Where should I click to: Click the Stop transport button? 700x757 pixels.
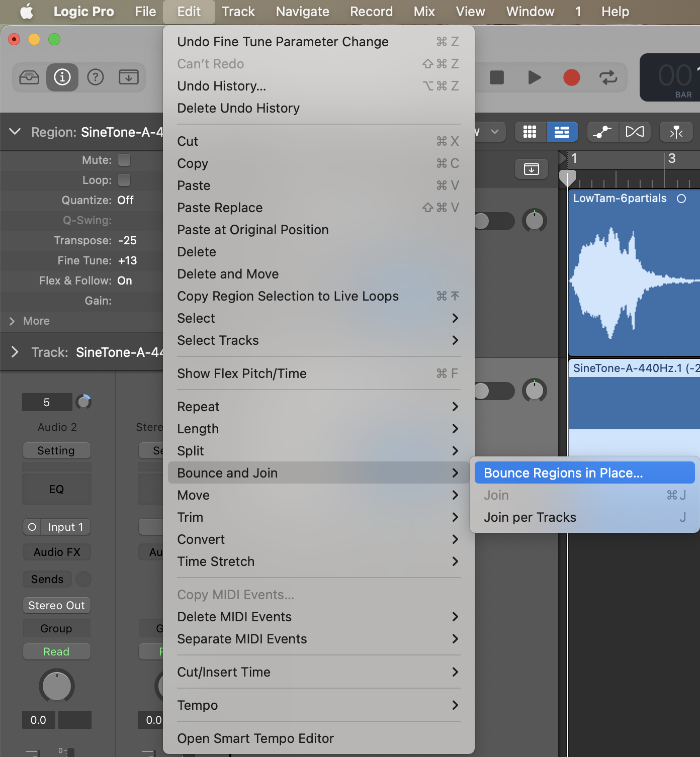coord(497,77)
